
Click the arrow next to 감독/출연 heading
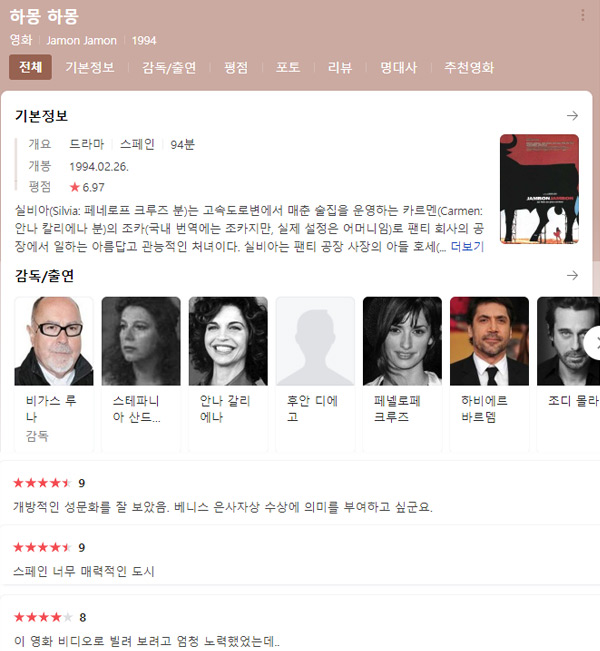click(x=572, y=275)
